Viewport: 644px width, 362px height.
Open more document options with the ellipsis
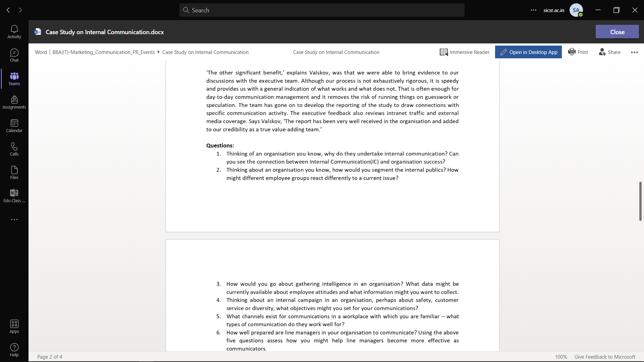pos(634,52)
